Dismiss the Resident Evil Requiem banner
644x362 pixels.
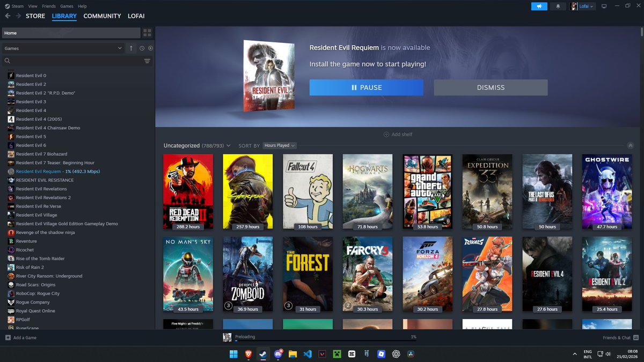click(491, 87)
